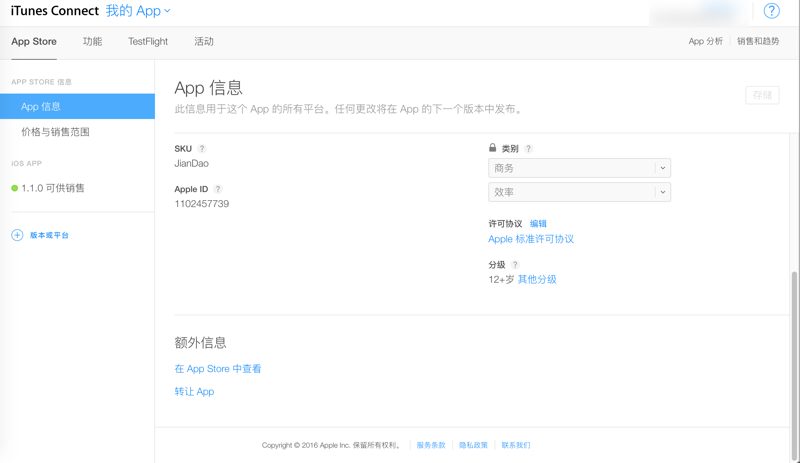Click the App 信息 page heading
800x463 pixels.
(208, 88)
